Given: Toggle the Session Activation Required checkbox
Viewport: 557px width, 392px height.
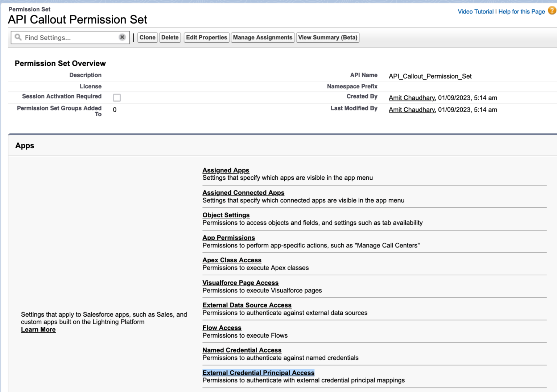Looking at the screenshot, I should point(117,97).
